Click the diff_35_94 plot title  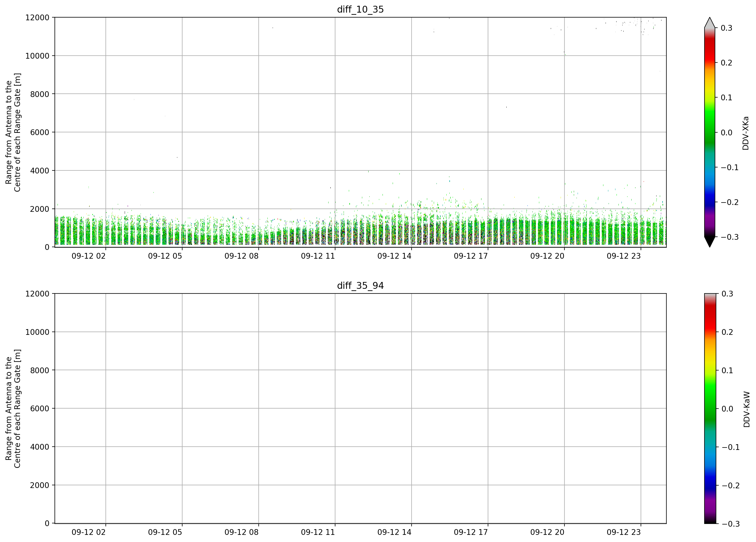360,286
